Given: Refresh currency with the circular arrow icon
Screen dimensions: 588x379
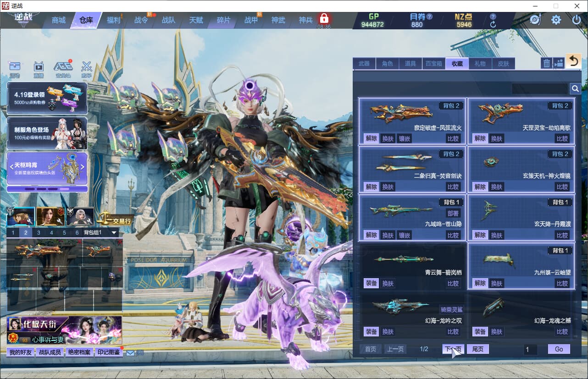Looking at the screenshot, I should [493, 24].
